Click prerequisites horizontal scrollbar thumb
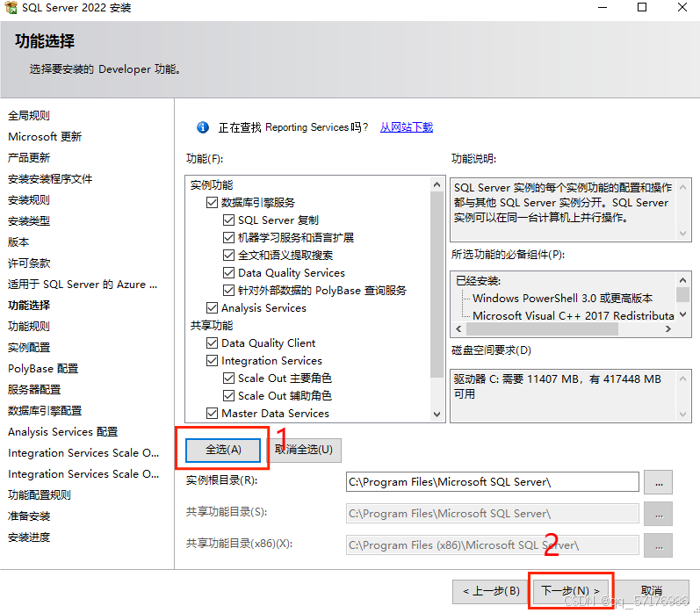 pos(542,328)
